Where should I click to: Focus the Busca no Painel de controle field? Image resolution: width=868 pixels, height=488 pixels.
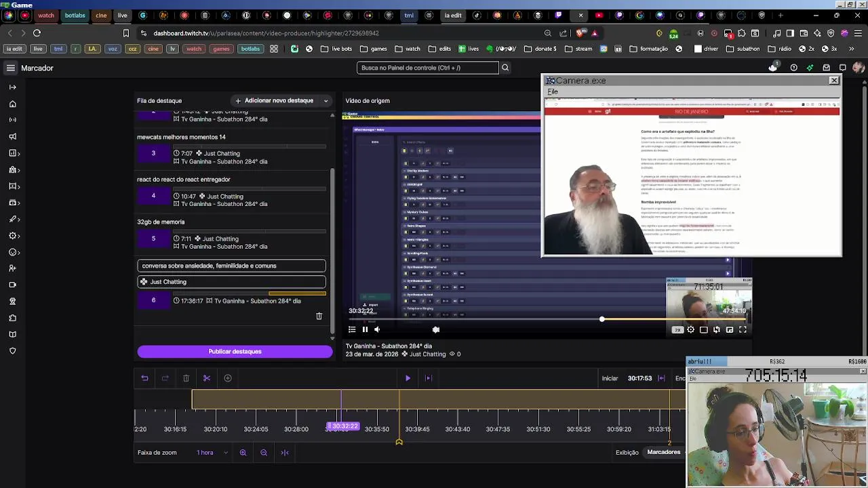click(x=427, y=68)
